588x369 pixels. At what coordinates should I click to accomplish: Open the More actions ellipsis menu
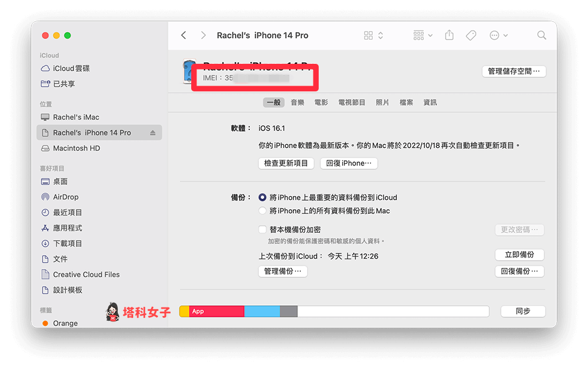click(x=498, y=35)
